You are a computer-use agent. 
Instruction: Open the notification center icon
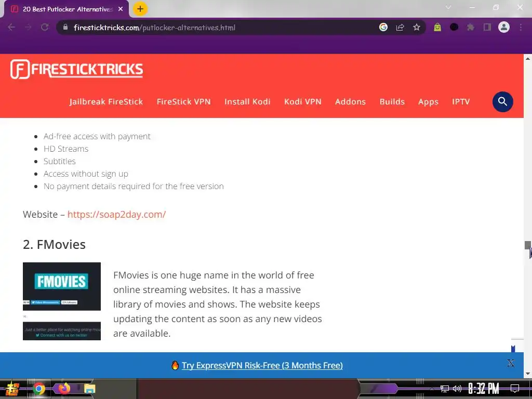click(x=515, y=389)
